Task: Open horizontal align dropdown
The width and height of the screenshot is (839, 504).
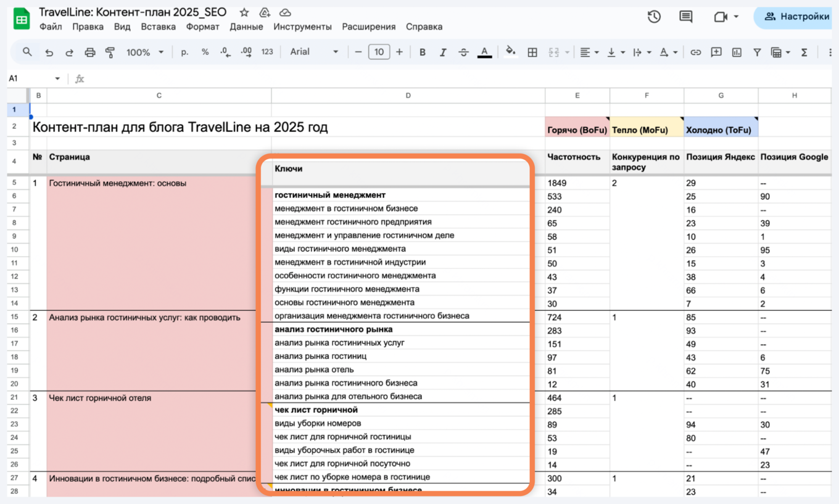Action: 590,52
